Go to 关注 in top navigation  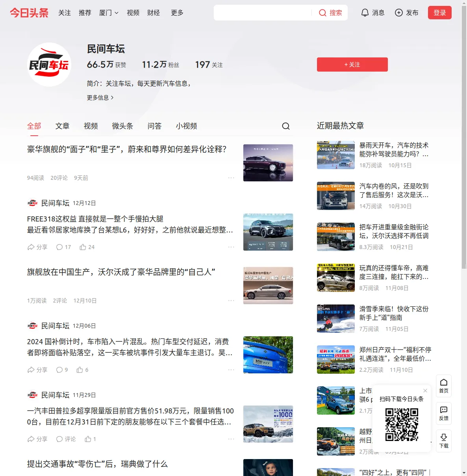click(x=65, y=13)
